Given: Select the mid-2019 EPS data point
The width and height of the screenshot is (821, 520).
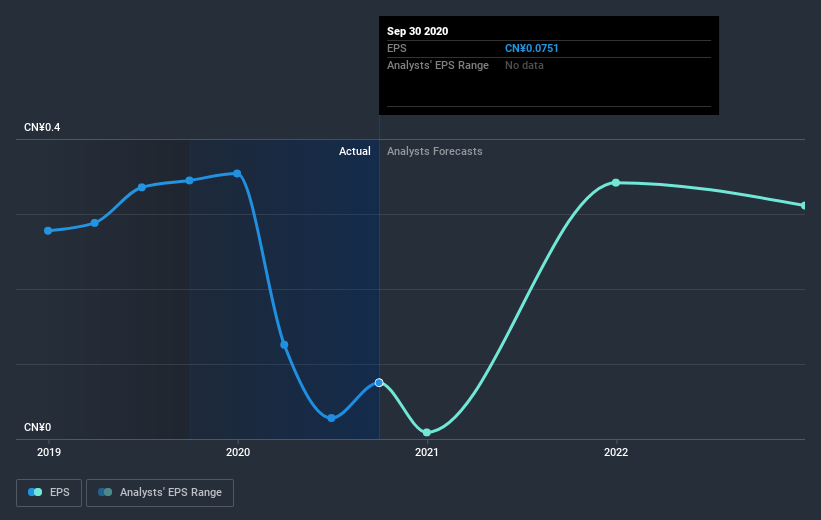Looking at the screenshot, I should (142, 187).
